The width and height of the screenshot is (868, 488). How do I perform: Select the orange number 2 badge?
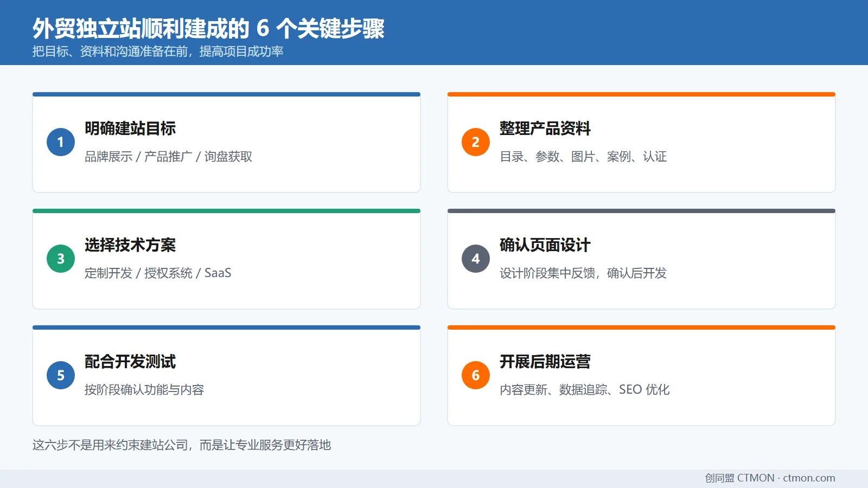pos(476,142)
